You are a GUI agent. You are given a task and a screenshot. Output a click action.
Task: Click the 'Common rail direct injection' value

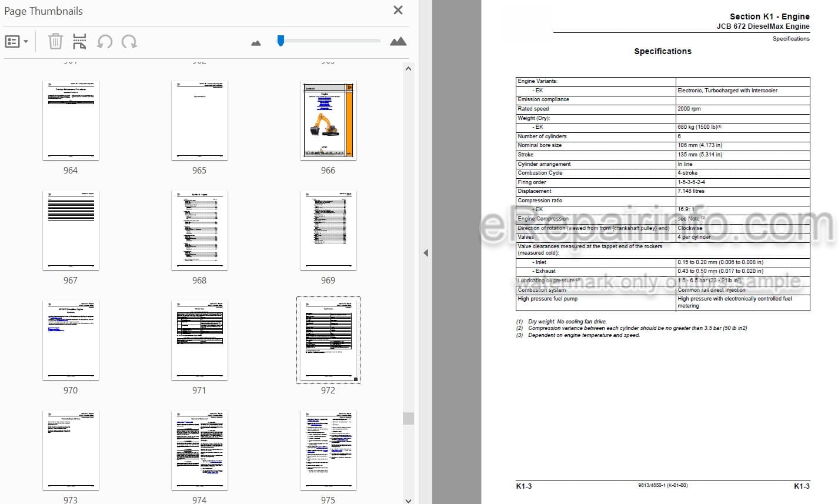pos(712,290)
